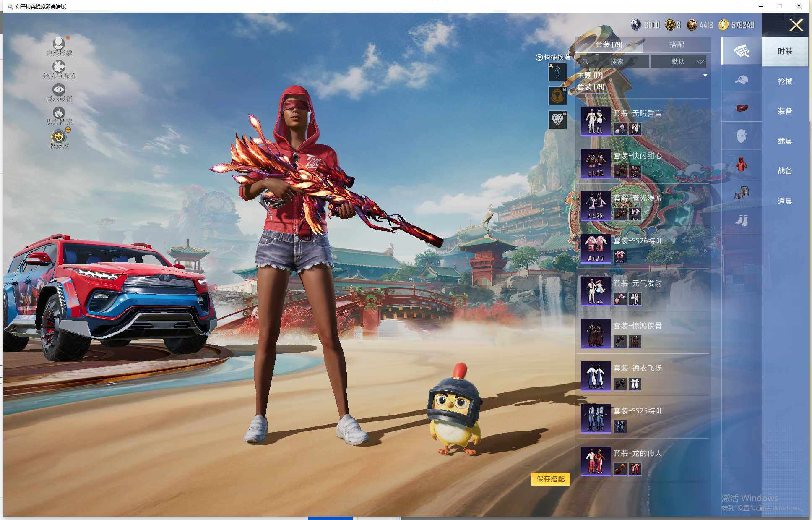The width and height of the screenshot is (812, 520).
Task: Open 热力档案 flame icon
Action: [59, 113]
